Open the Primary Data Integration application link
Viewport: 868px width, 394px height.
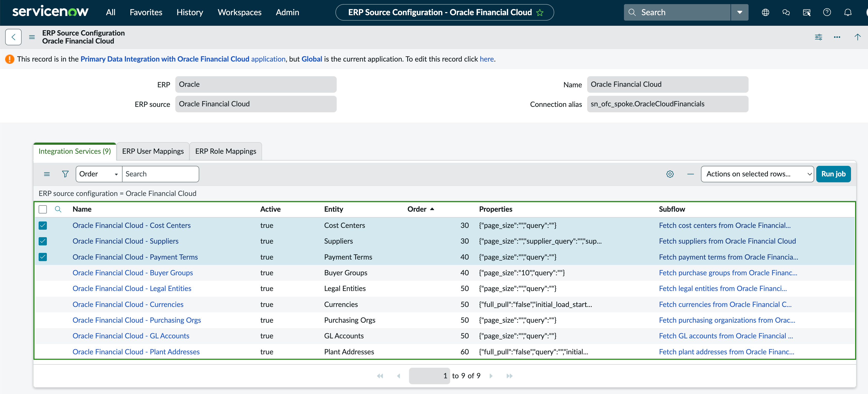click(183, 59)
